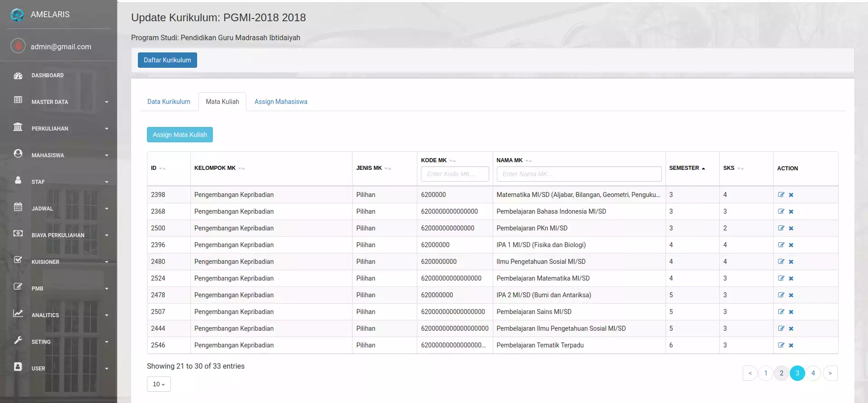This screenshot has width=868, height=403.
Task: Focus the Enter Nama MK filter field
Action: coord(579,174)
